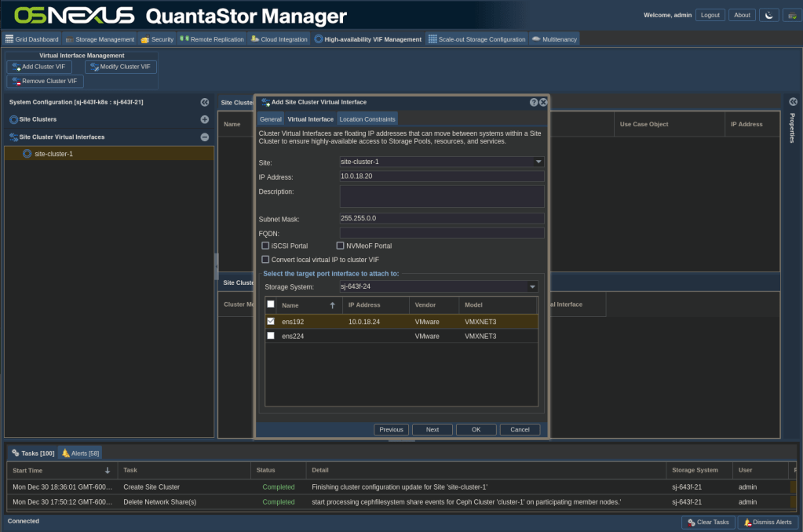Check the ens224 port checkbox
The image size is (803, 532).
coord(271,336)
